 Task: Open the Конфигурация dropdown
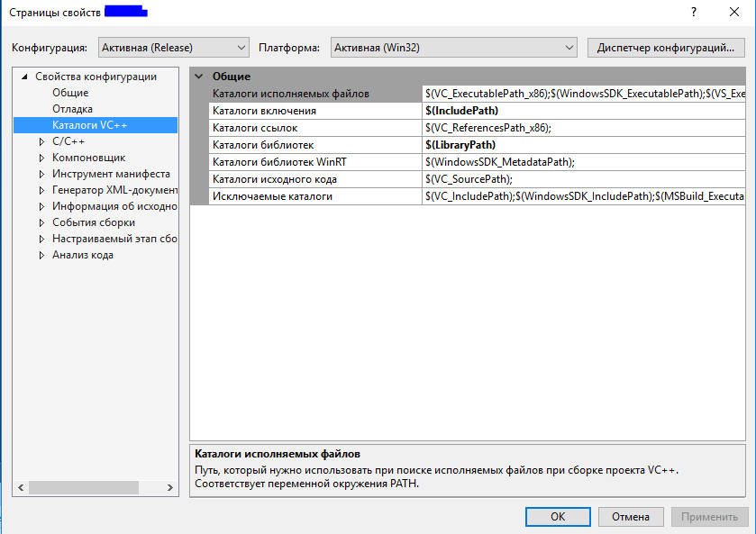[x=173, y=47]
